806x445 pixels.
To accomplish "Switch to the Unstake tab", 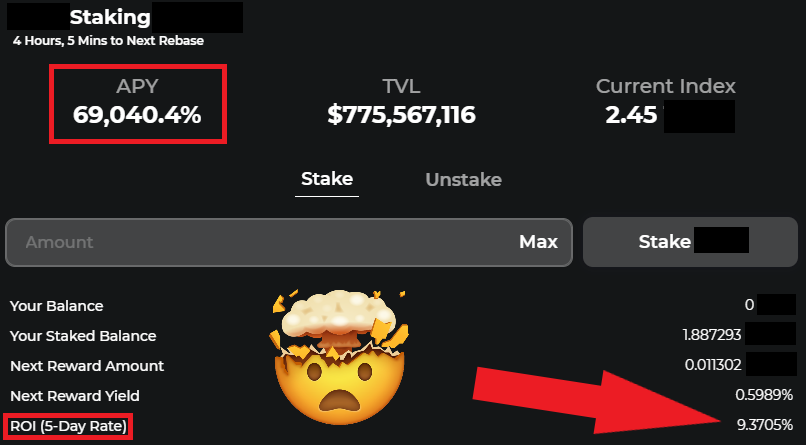I will point(463,179).
